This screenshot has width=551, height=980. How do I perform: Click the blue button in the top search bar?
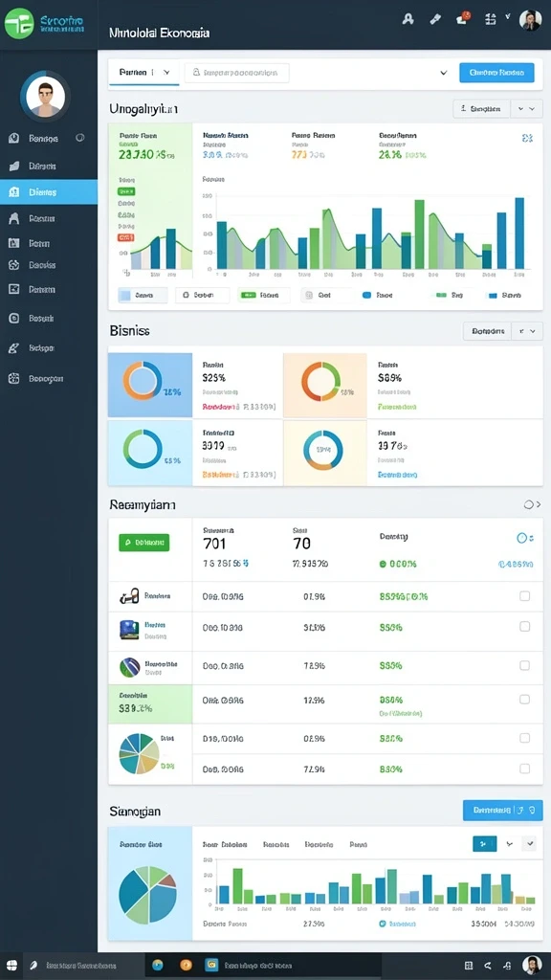coord(496,73)
